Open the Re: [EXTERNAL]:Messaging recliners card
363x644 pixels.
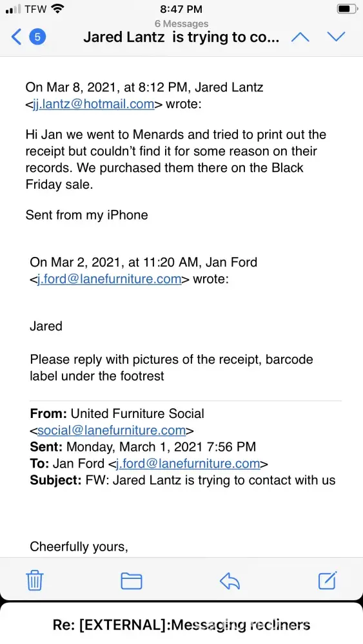[x=181, y=623]
